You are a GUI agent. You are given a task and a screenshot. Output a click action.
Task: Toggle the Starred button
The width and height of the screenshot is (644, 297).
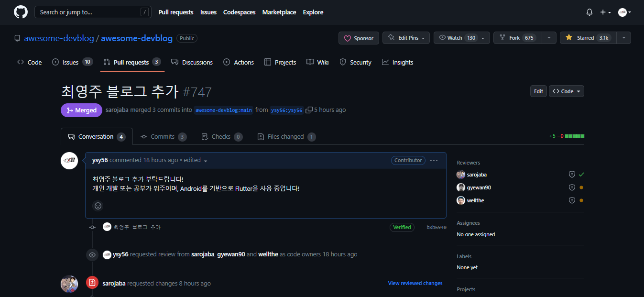(x=588, y=38)
